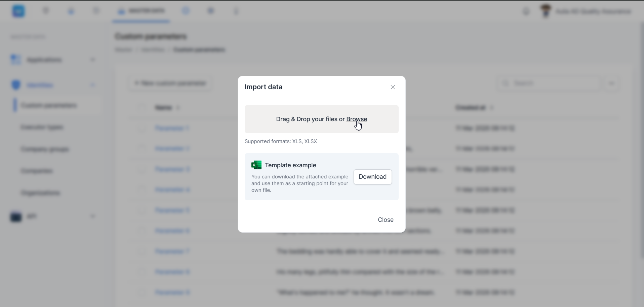Click the Identities shield icon
The width and height of the screenshot is (644, 307).
click(x=16, y=85)
